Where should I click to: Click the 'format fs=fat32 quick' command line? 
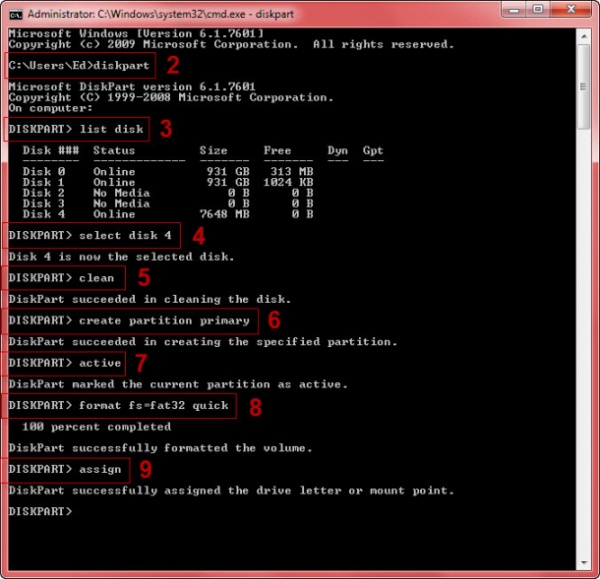point(118,405)
